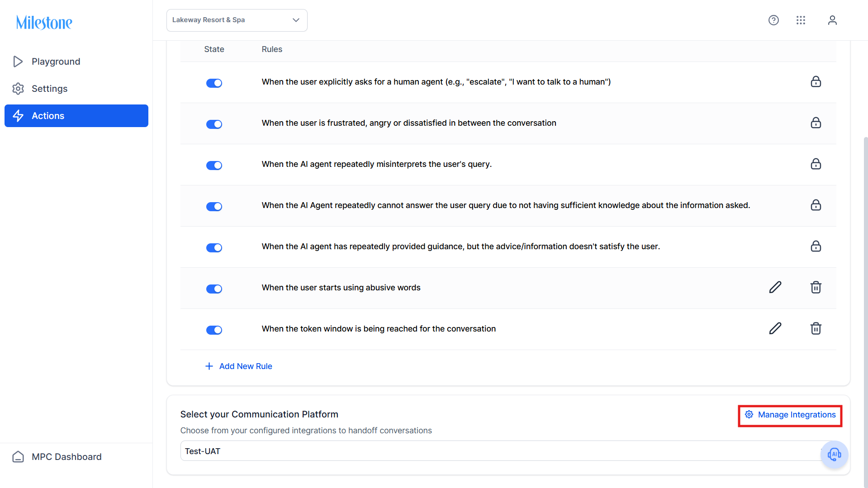Click Manage Integrations link
868x488 pixels.
(x=790, y=415)
